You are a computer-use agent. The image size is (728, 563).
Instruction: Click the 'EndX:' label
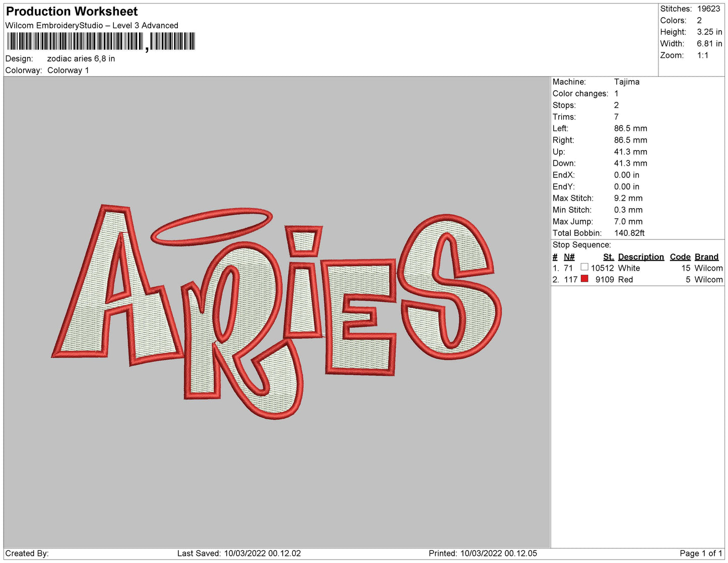pos(564,174)
